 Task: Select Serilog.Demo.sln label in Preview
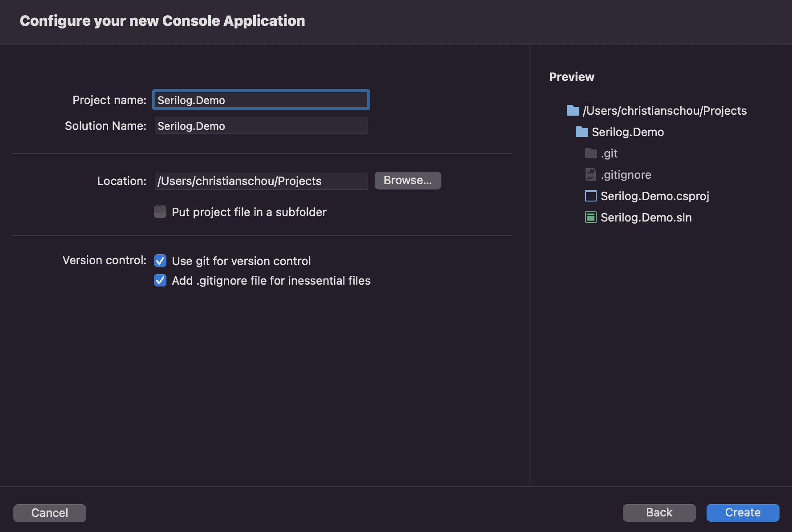[646, 218]
